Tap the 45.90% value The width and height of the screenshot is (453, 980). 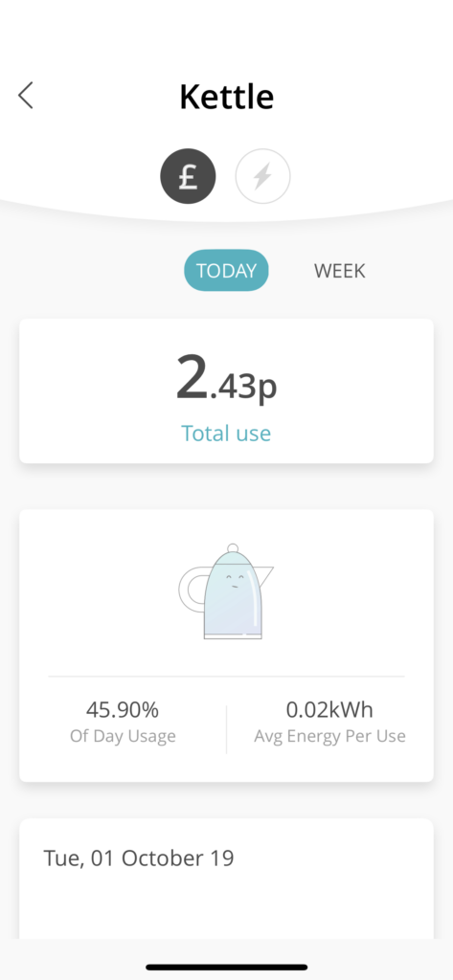tap(123, 710)
